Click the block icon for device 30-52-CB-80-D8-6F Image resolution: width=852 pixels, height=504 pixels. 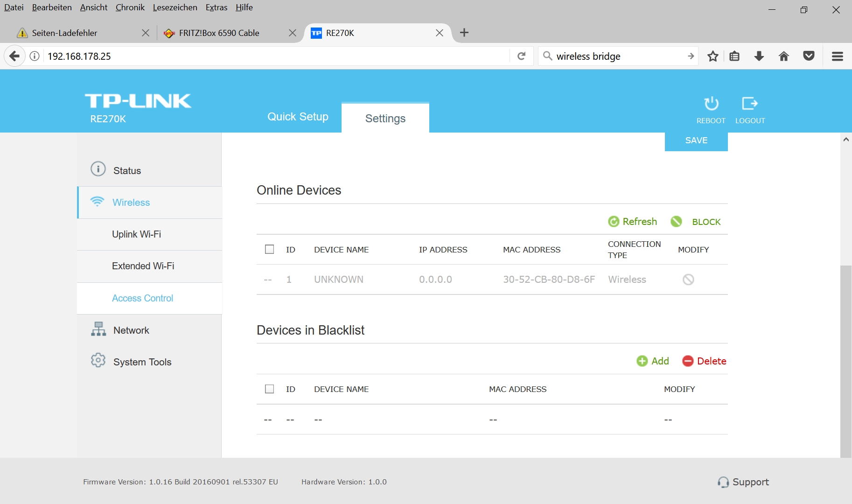688,280
